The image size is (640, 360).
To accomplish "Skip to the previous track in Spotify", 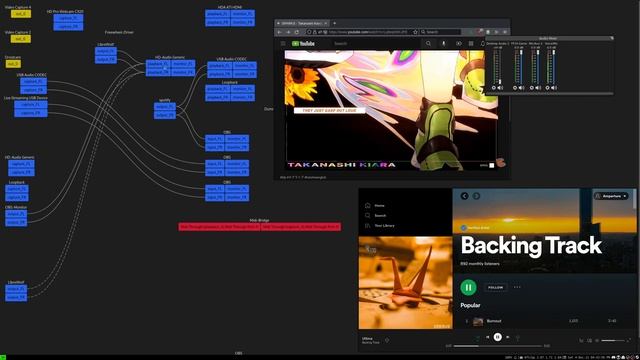I will 487,337.
